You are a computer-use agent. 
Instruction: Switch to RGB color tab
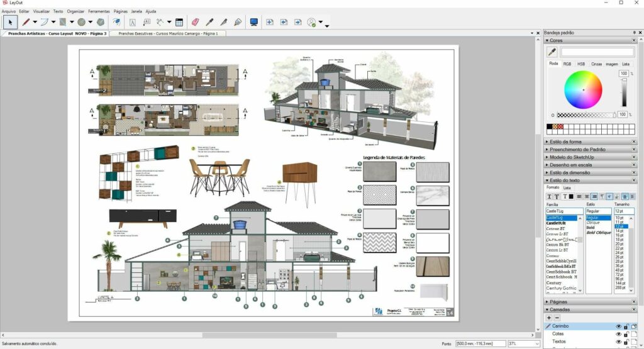[567, 64]
